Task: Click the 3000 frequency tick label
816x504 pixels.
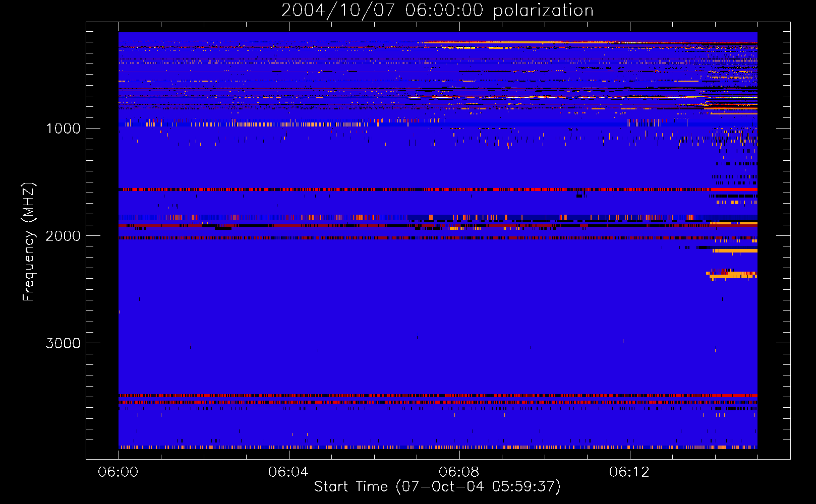Action: point(63,343)
